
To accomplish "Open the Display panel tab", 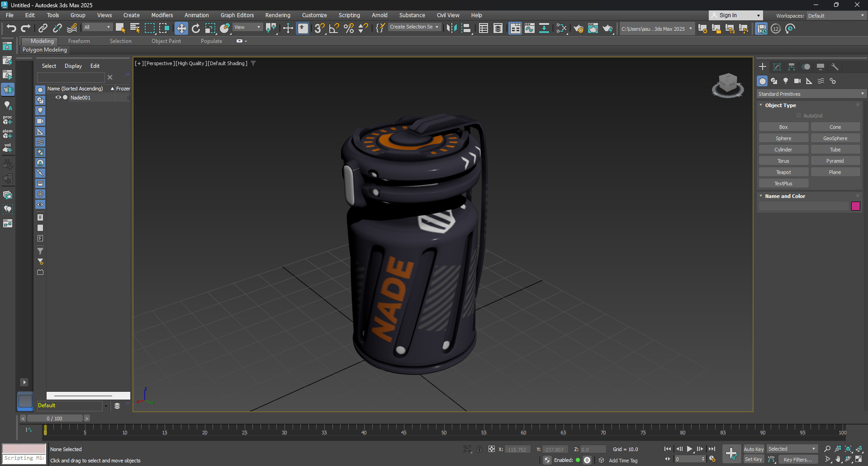I will [821, 67].
